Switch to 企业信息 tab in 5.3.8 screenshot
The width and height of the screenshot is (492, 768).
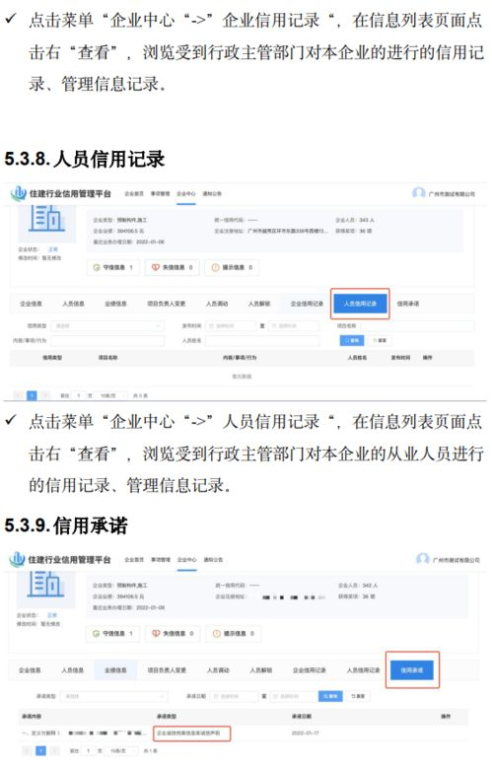31,304
